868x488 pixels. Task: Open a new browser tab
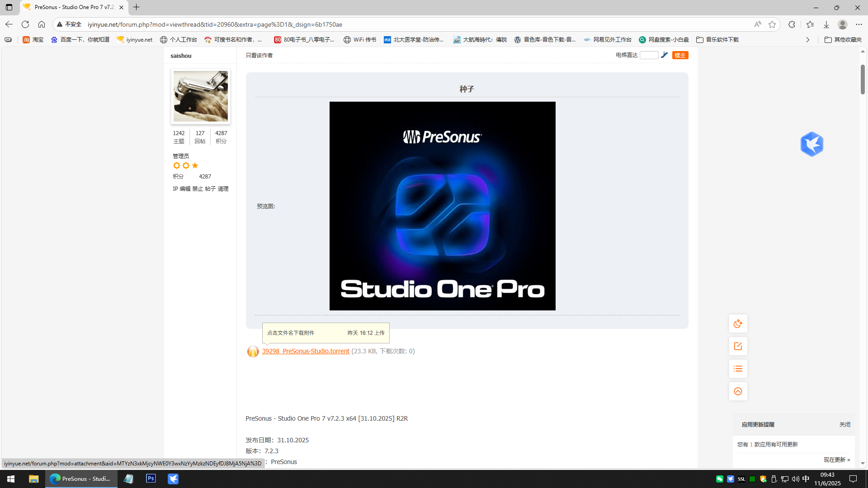click(136, 7)
